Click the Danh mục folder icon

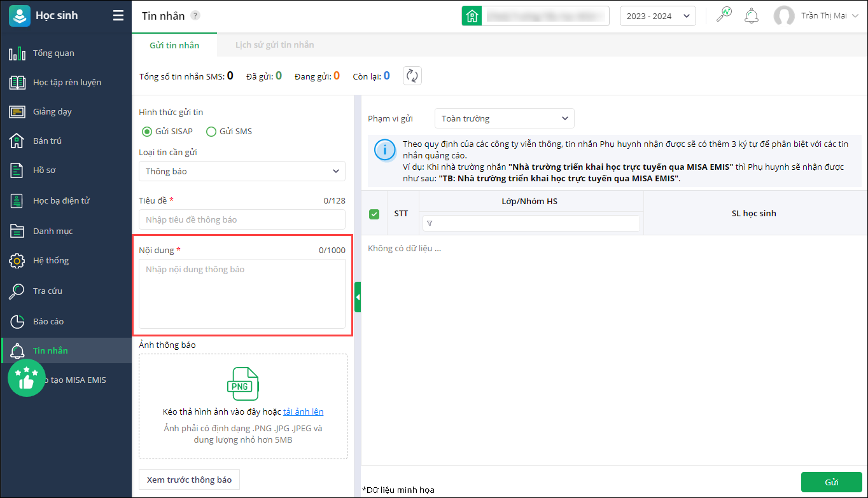[x=17, y=231]
